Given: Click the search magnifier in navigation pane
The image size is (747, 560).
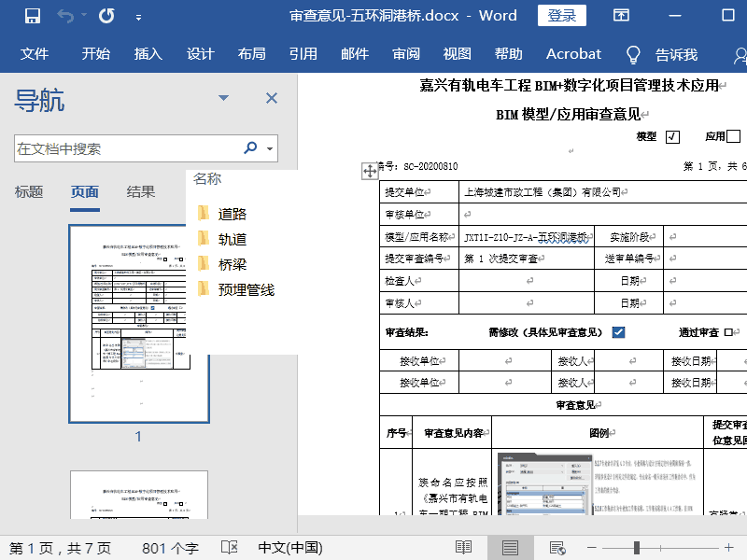Looking at the screenshot, I should pyautogui.click(x=250, y=148).
